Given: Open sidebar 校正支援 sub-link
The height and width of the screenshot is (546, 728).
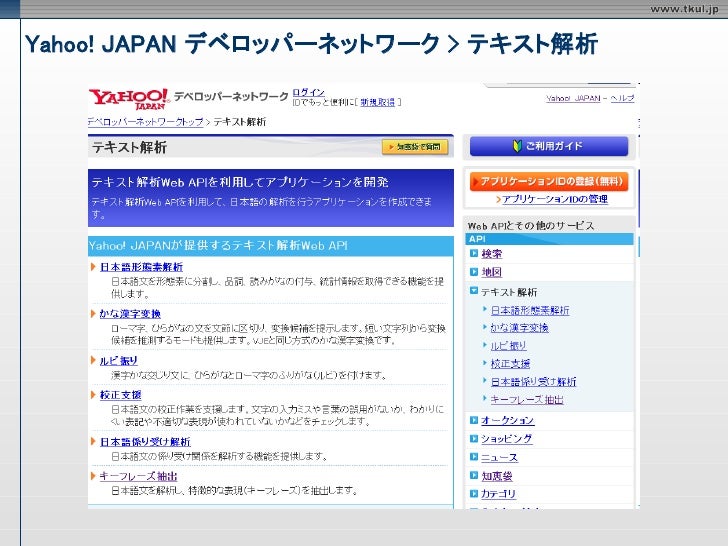Looking at the screenshot, I should click(510, 364).
